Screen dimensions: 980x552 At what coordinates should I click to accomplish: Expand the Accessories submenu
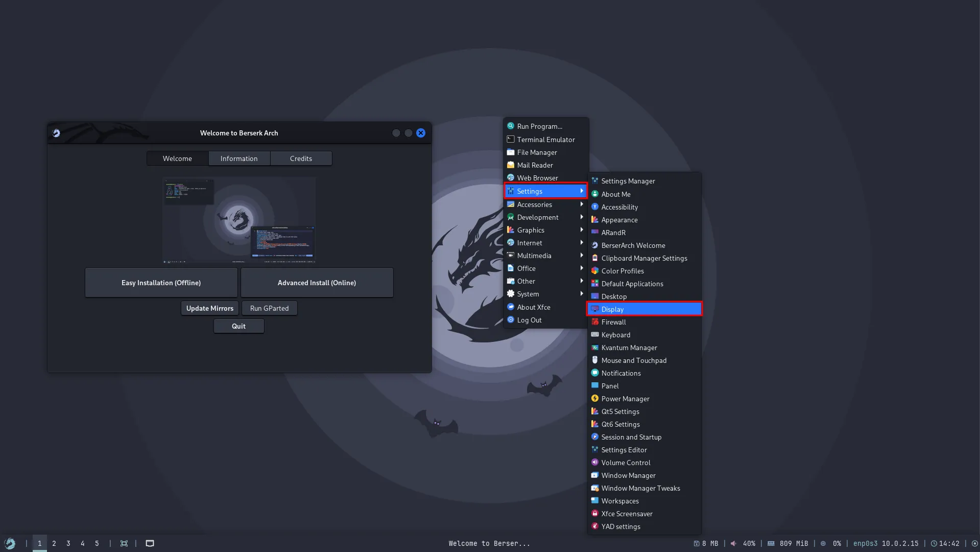point(534,204)
